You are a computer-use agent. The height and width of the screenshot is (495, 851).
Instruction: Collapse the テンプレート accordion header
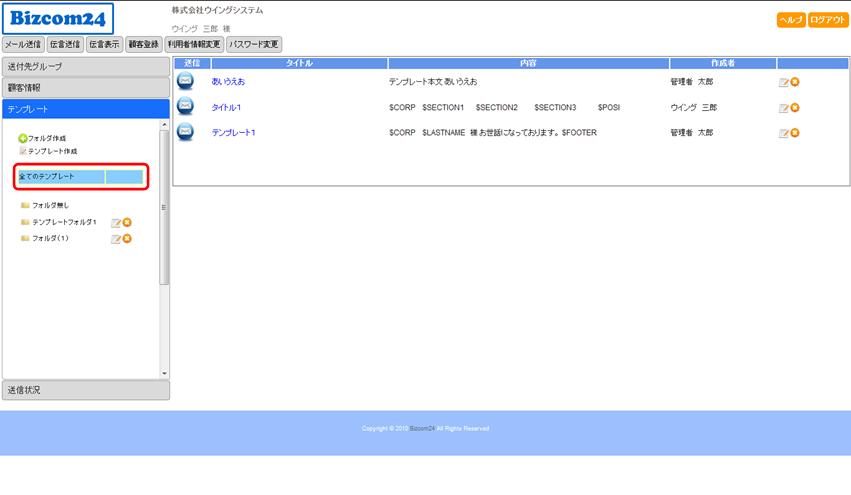point(85,109)
